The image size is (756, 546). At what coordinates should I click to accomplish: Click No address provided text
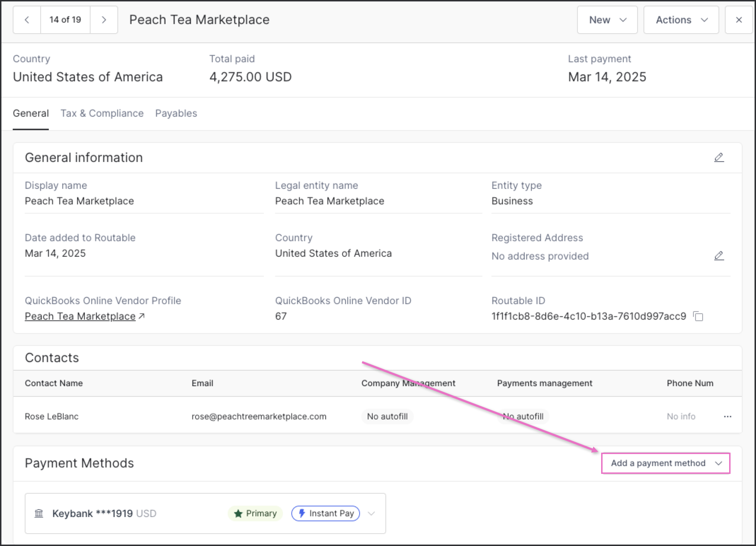pyautogui.click(x=540, y=256)
